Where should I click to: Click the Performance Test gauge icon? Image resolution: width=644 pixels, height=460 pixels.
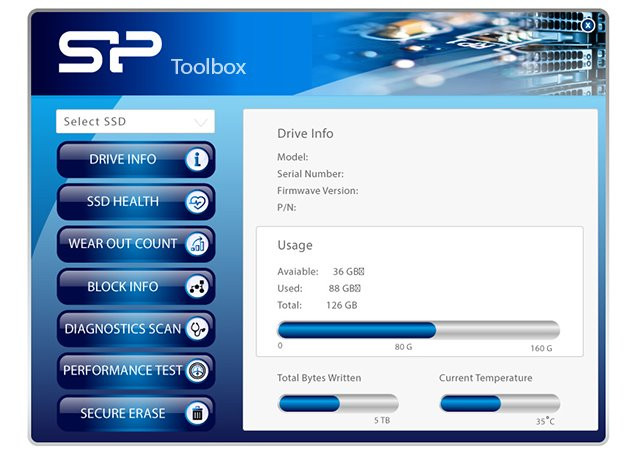[197, 371]
